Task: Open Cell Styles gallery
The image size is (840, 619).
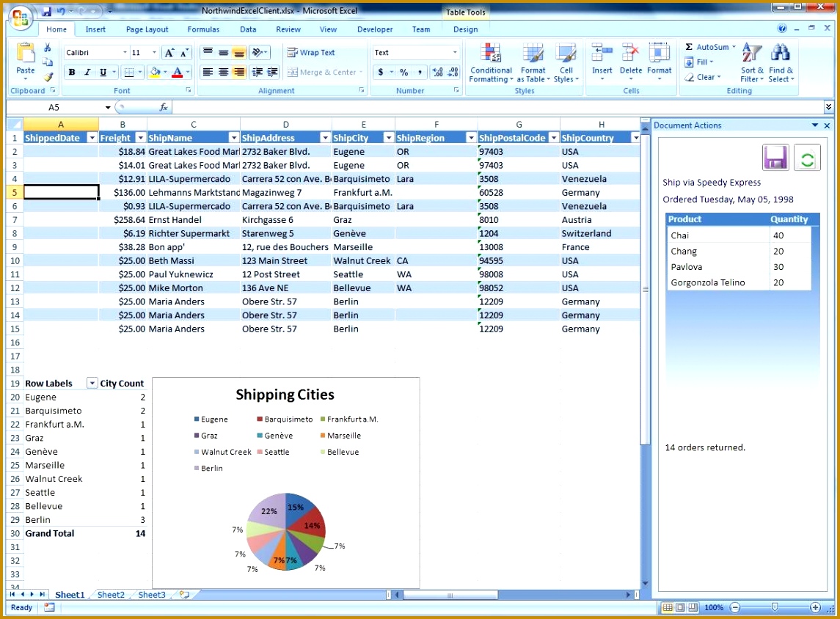Action: click(x=566, y=63)
